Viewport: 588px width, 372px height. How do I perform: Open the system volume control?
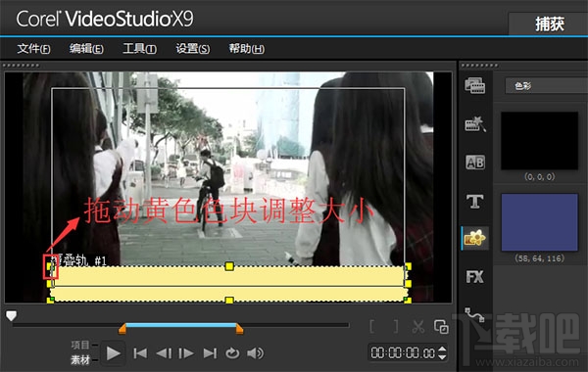tap(256, 353)
